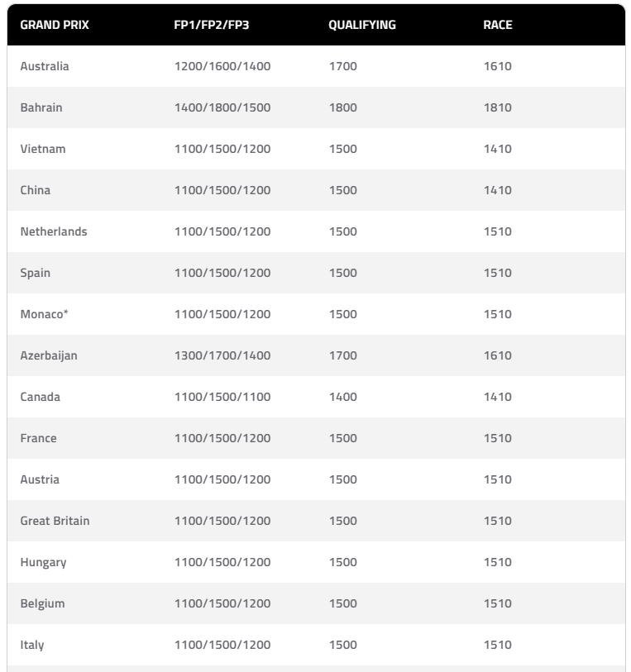The image size is (631, 672).
Task: Click the Netherlands grand prix cell
Action: (54, 231)
